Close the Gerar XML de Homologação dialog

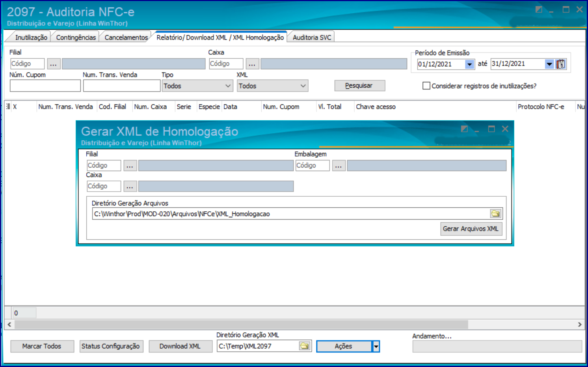tap(505, 129)
